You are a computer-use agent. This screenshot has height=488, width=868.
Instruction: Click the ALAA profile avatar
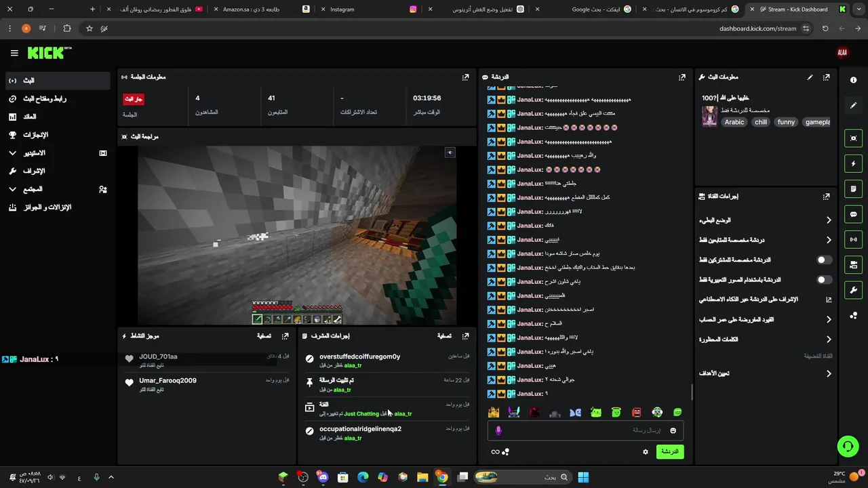[842, 52]
